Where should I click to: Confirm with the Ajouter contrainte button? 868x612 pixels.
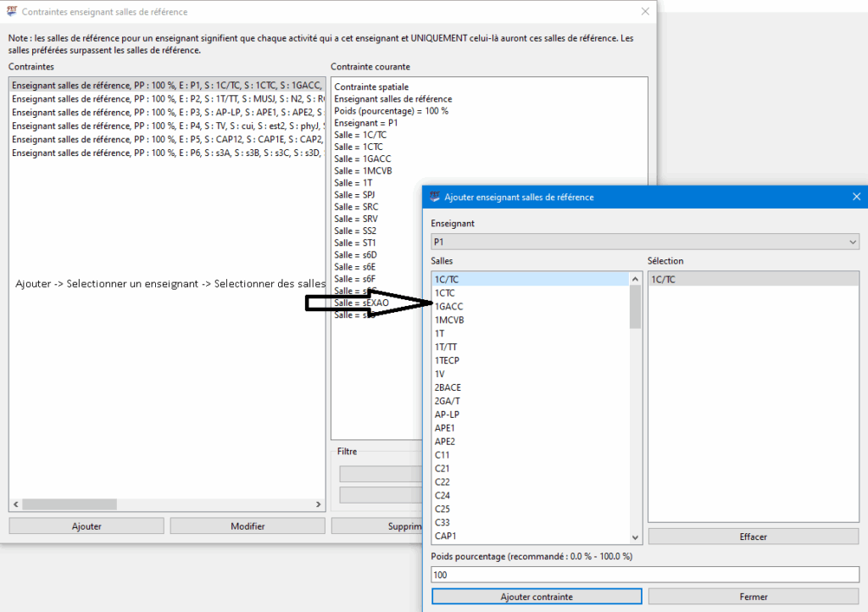point(536,597)
